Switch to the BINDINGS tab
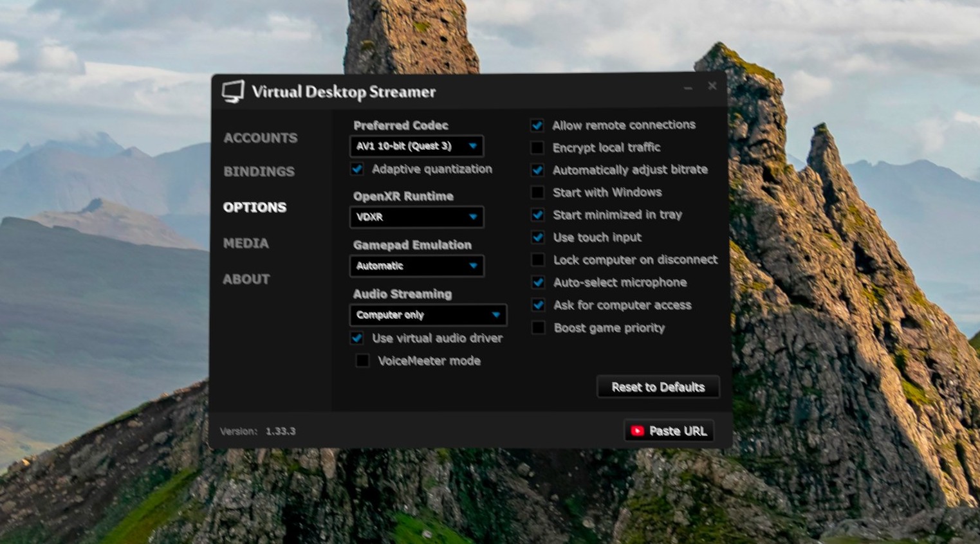The height and width of the screenshot is (544, 980). pyautogui.click(x=259, y=171)
